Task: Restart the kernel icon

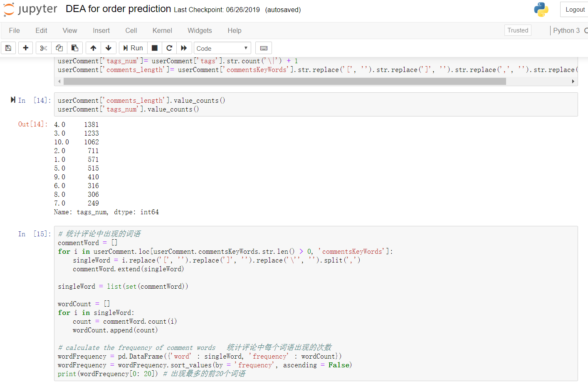Action: point(169,48)
